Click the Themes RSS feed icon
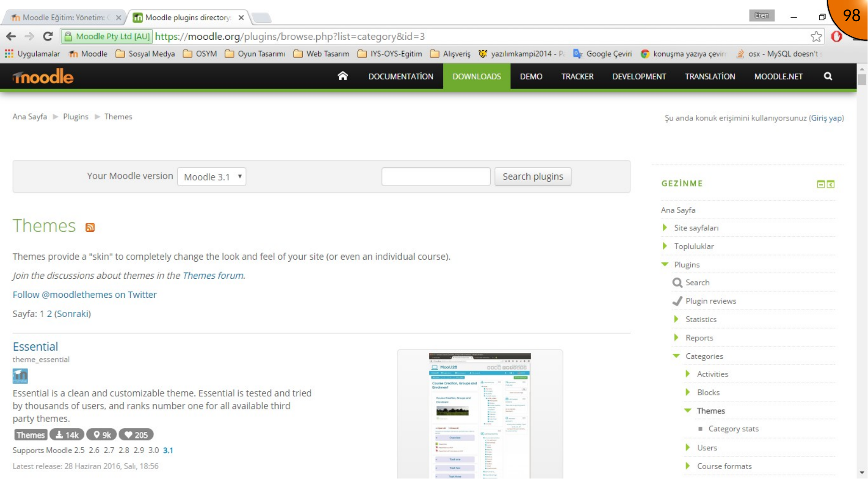This screenshot has height=488, width=868. [90, 227]
